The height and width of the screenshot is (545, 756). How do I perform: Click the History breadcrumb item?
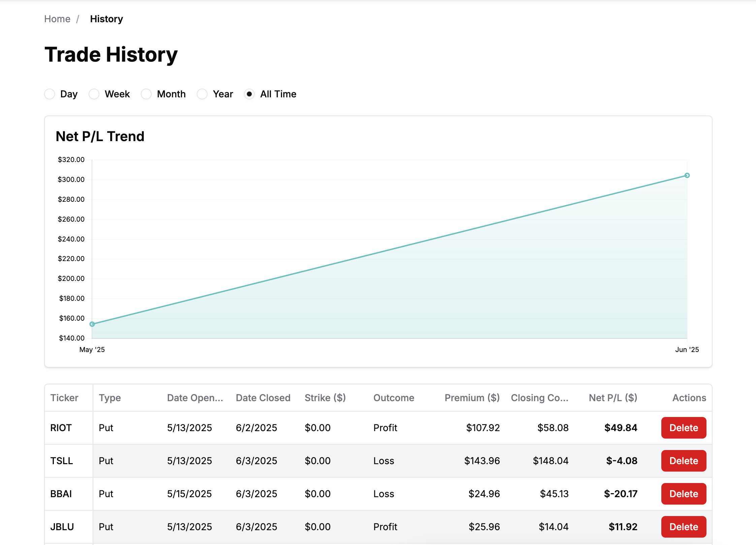pyautogui.click(x=106, y=19)
